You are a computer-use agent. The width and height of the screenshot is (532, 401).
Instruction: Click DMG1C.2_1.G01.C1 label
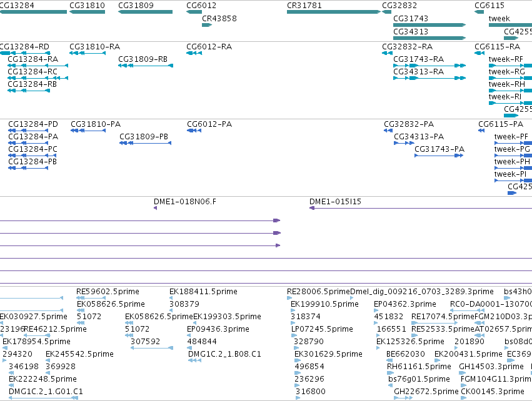click(x=46, y=392)
